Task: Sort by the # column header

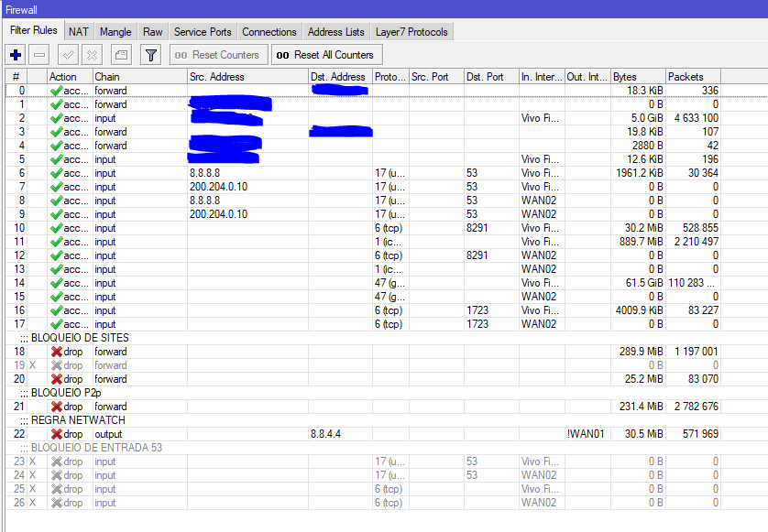Action: click(x=16, y=77)
